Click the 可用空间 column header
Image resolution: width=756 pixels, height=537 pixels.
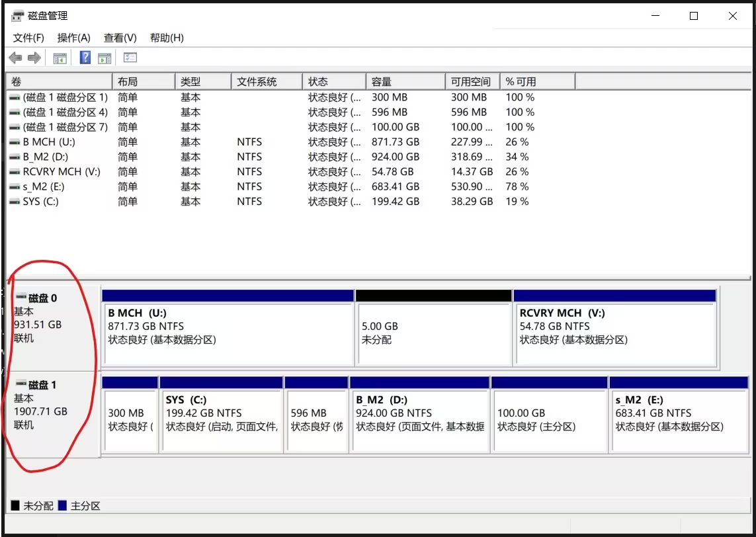[x=471, y=81]
